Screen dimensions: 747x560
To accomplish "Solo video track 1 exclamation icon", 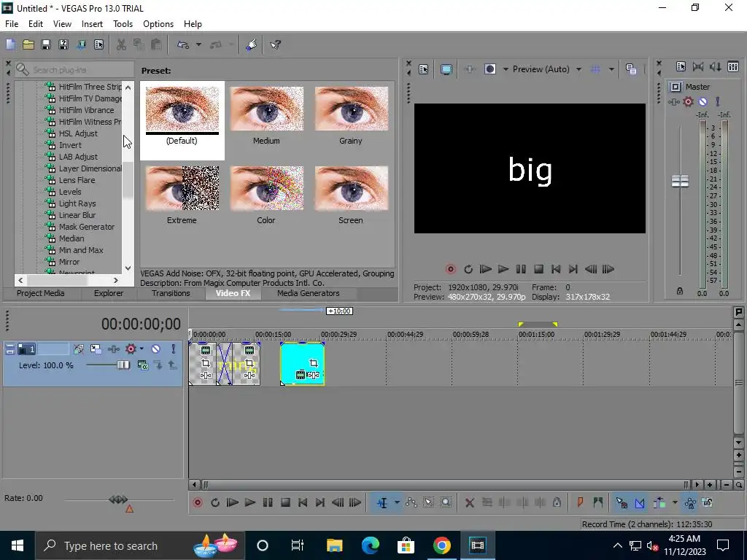I will (x=173, y=349).
